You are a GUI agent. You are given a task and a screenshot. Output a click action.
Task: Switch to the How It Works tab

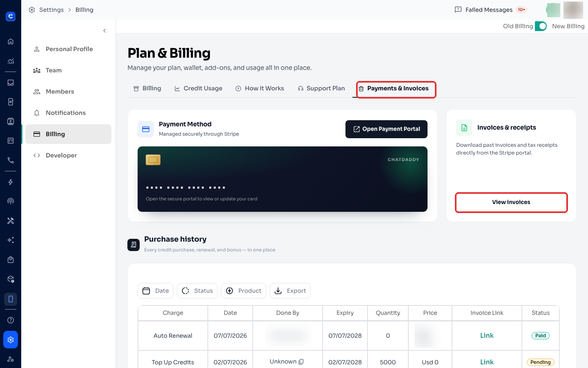260,88
